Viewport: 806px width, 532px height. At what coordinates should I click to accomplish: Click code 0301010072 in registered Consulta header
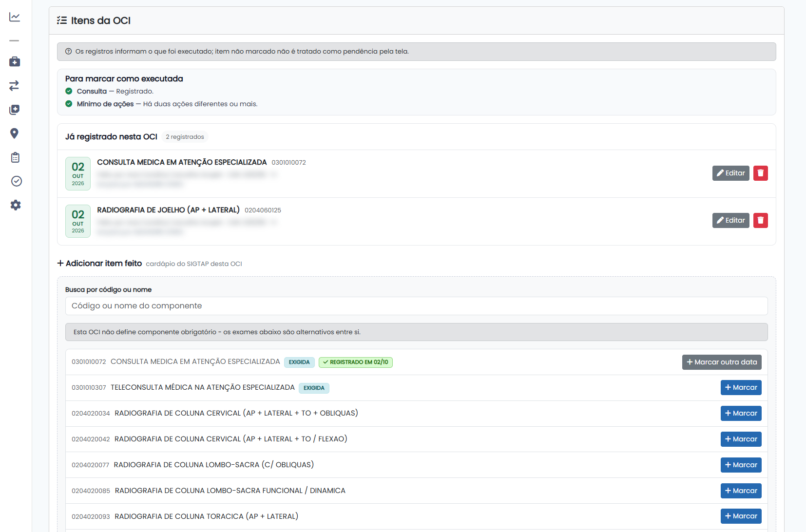tap(288, 163)
